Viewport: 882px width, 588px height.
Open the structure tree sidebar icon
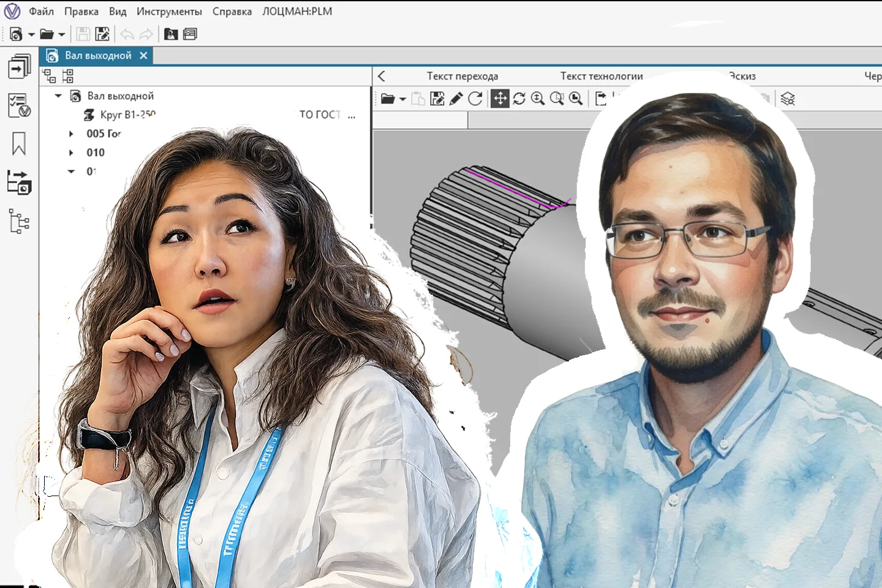click(x=19, y=221)
